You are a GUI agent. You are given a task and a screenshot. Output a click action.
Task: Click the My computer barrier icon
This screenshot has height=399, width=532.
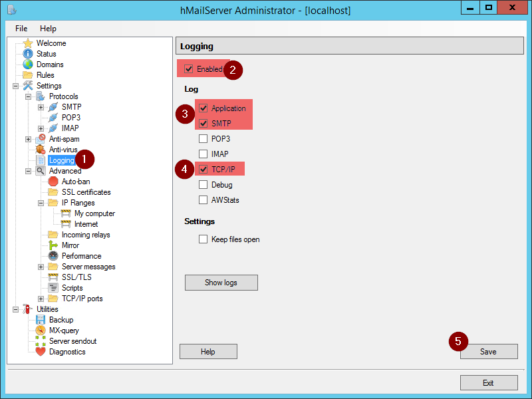tap(65, 213)
